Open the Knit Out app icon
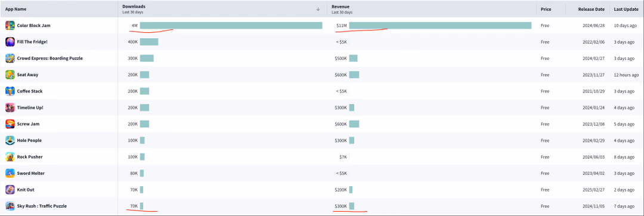Screen dimensions: 644x216 click(x=10, y=190)
